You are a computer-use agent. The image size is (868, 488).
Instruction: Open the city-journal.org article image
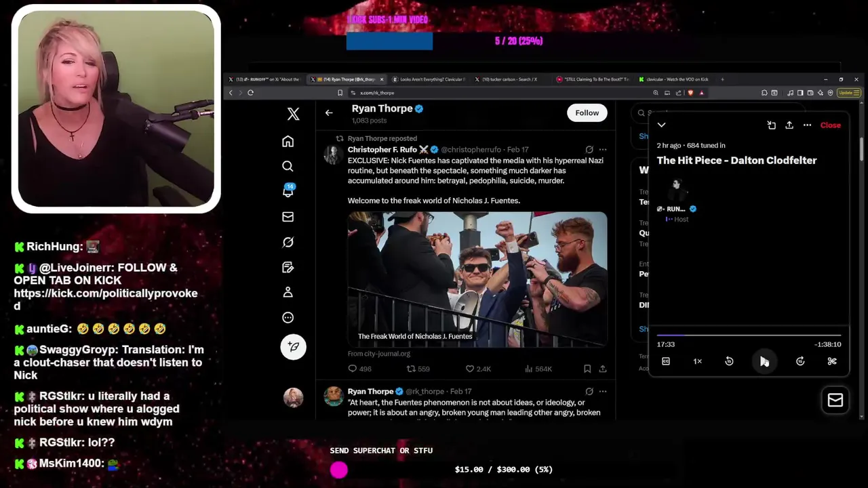pyautogui.click(x=477, y=279)
